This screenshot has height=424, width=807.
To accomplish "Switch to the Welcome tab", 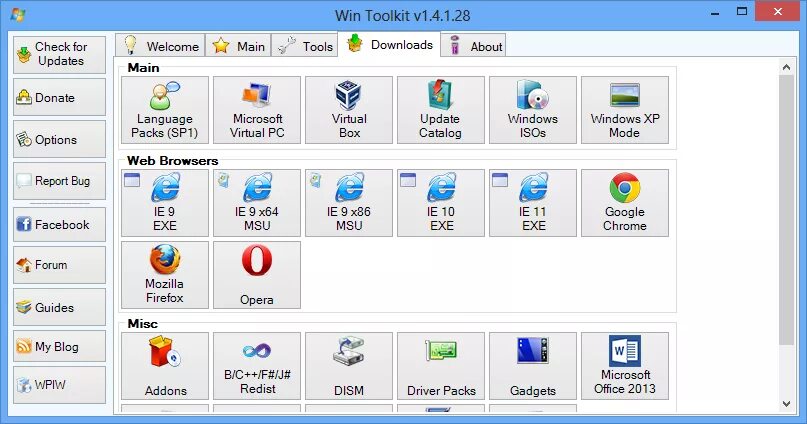I will [x=160, y=46].
